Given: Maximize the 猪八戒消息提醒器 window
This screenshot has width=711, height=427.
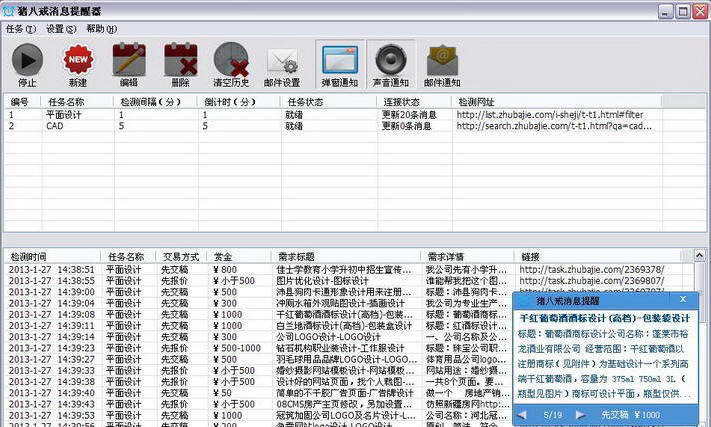Looking at the screenshot, I should point(682,11).
